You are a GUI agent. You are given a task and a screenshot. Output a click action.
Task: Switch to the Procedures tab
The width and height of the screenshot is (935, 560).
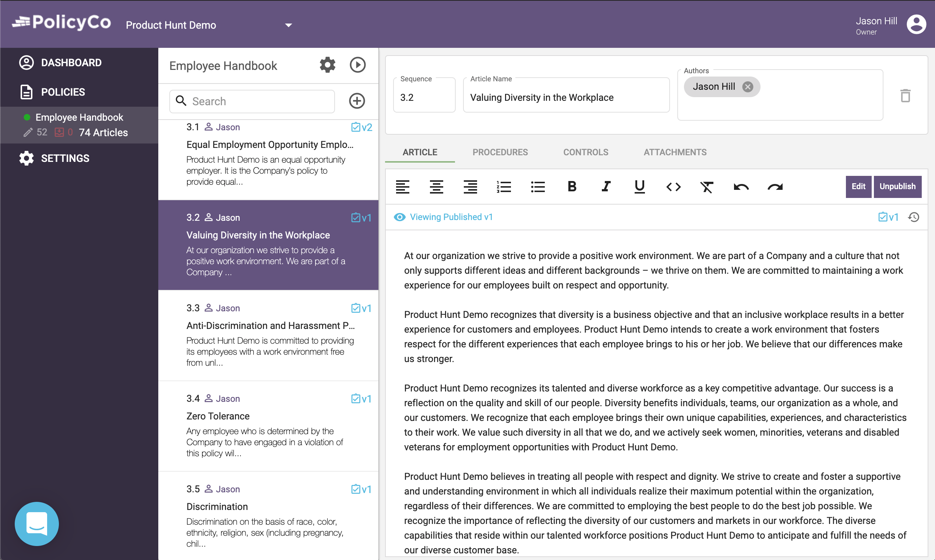click(500, 152)
